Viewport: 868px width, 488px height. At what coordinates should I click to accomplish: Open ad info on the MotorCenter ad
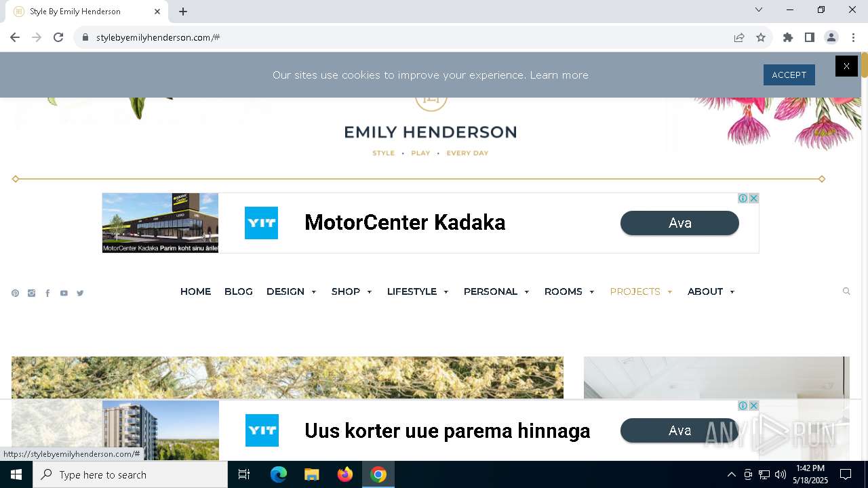pyautogui.click(x=743, y=199)
